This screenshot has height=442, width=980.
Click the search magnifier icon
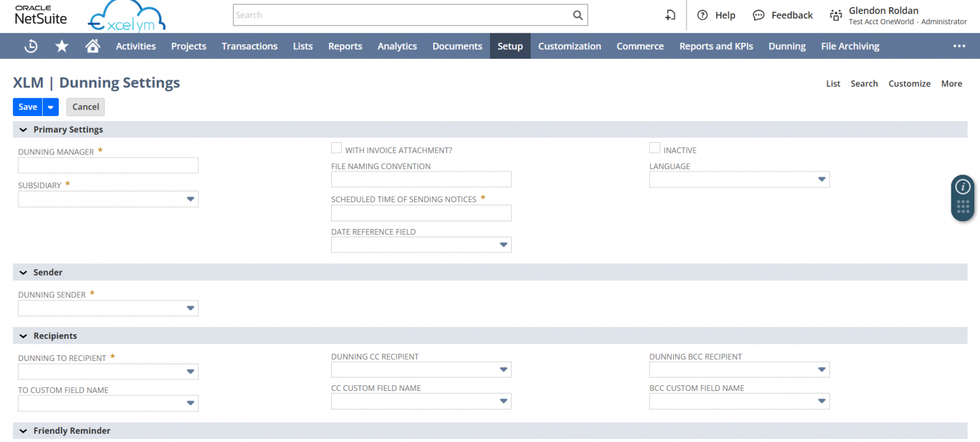[x=577, y=15]
